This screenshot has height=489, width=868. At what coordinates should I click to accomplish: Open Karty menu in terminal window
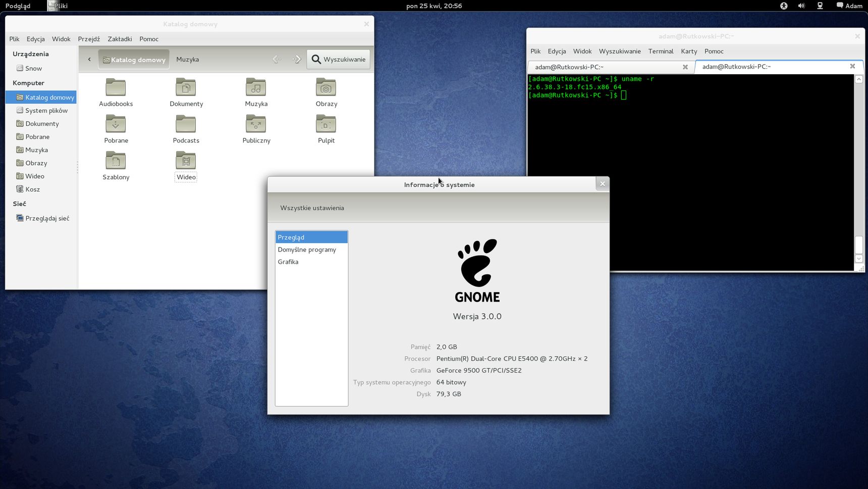click(689, 51)
